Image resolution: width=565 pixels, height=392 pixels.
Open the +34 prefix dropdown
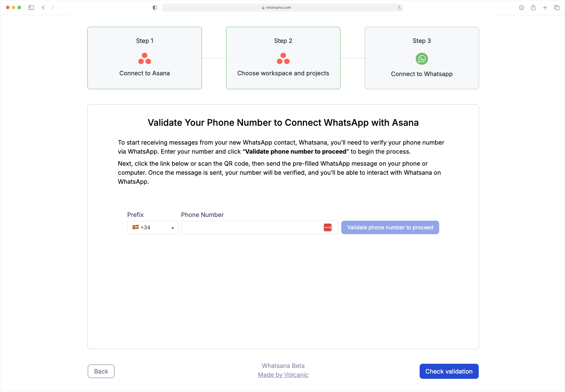(153, 227)
